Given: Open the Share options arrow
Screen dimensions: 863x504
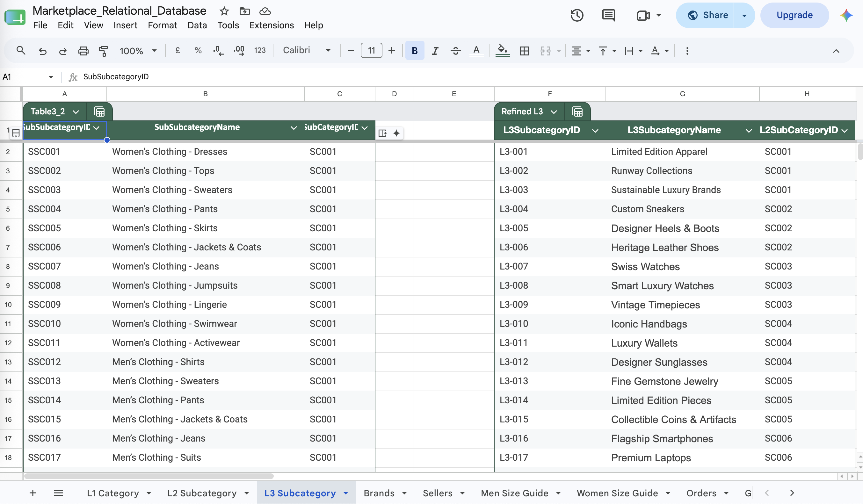Looking at the screenshot, I should click(744, 15).
